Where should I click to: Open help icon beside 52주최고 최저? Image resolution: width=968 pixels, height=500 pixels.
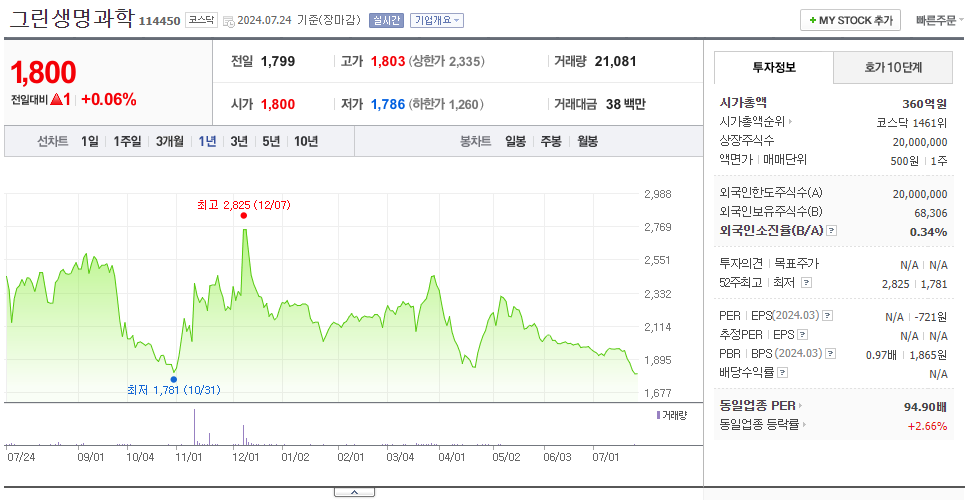806,283
